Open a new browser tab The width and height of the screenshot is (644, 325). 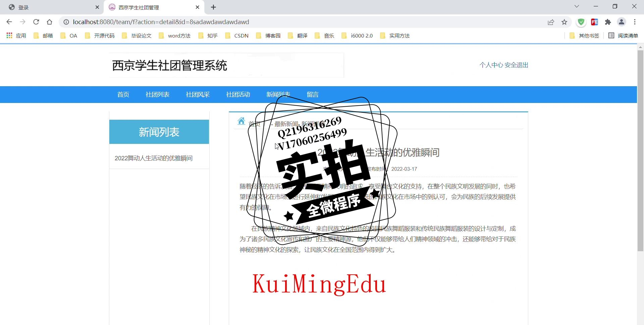coord(214,7)
